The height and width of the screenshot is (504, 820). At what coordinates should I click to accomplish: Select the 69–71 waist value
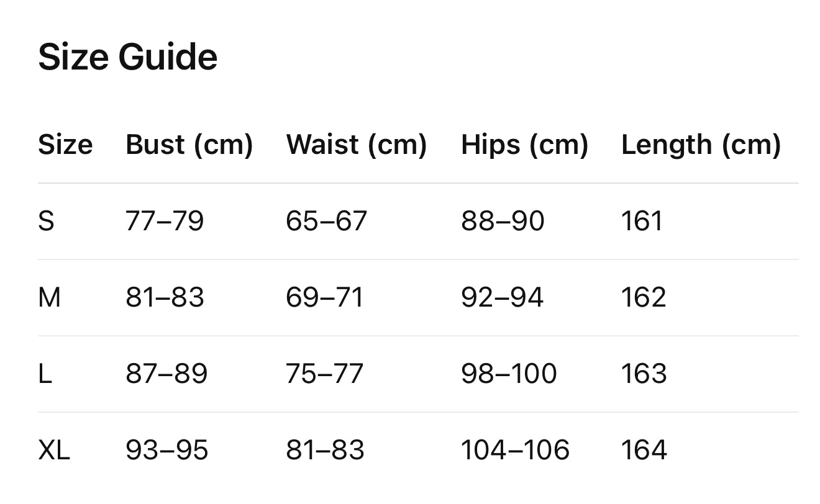(324, 297)
